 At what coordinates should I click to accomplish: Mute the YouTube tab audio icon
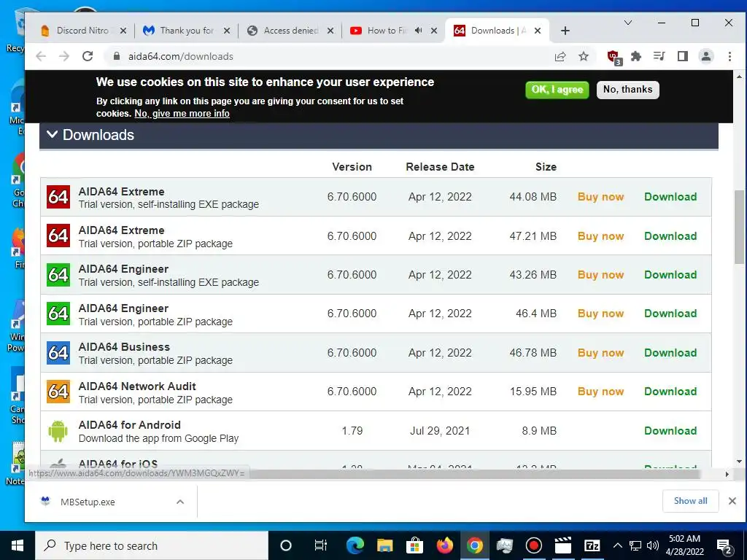click(418, 31)
